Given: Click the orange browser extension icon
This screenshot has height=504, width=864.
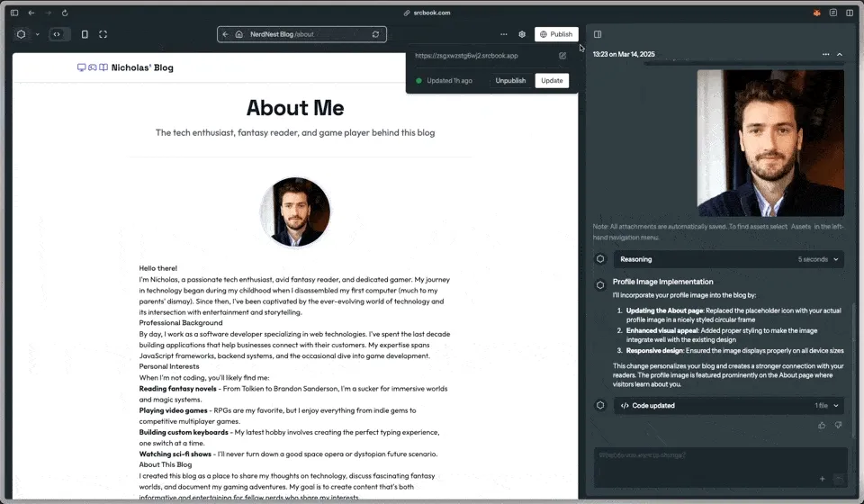Looking at the screenshot, I should (816, 13).
